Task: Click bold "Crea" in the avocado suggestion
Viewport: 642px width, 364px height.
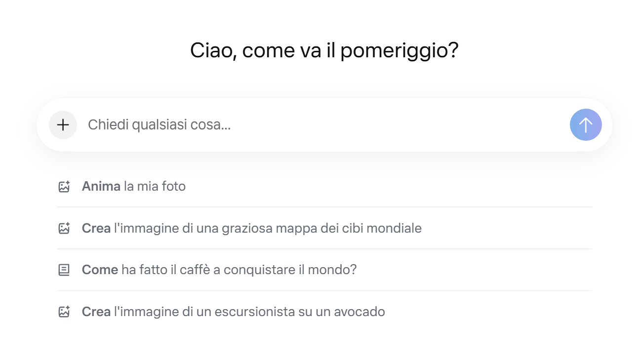Action: pyautogui.click(x=96, y=312)
